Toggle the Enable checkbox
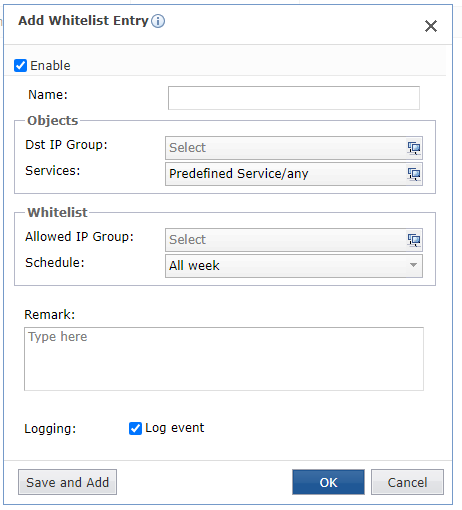The width and height of the screenshot is (462, 510). [20, 65]
